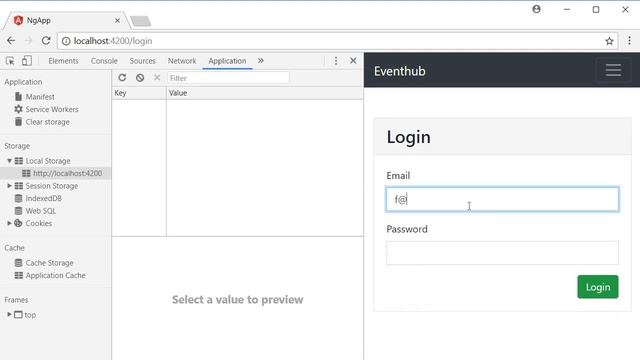Expand the Session Storage node
The image size is (640, 360).
9,186
